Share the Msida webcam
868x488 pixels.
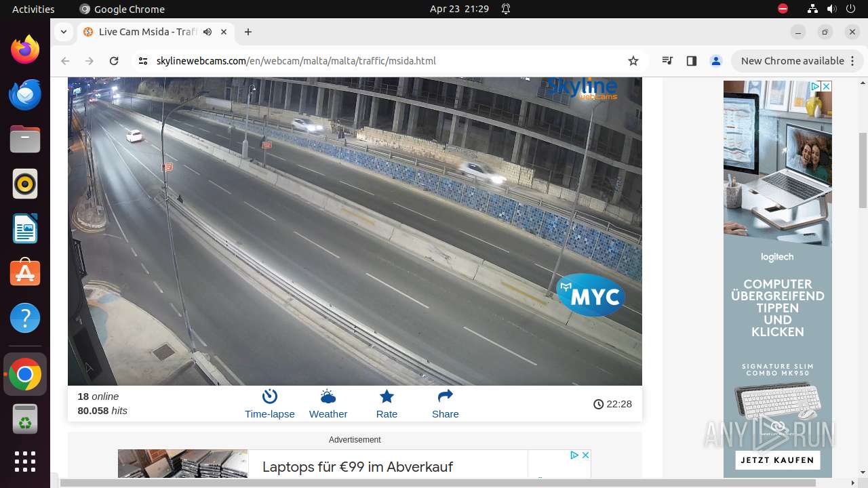tap(445, 404)
